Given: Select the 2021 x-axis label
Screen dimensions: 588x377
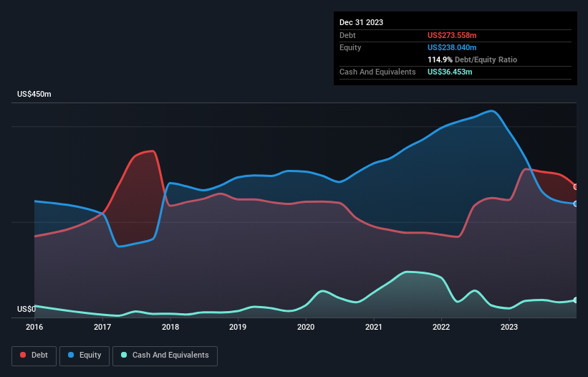Looking at the screenshot, I should tap(374, 327).
